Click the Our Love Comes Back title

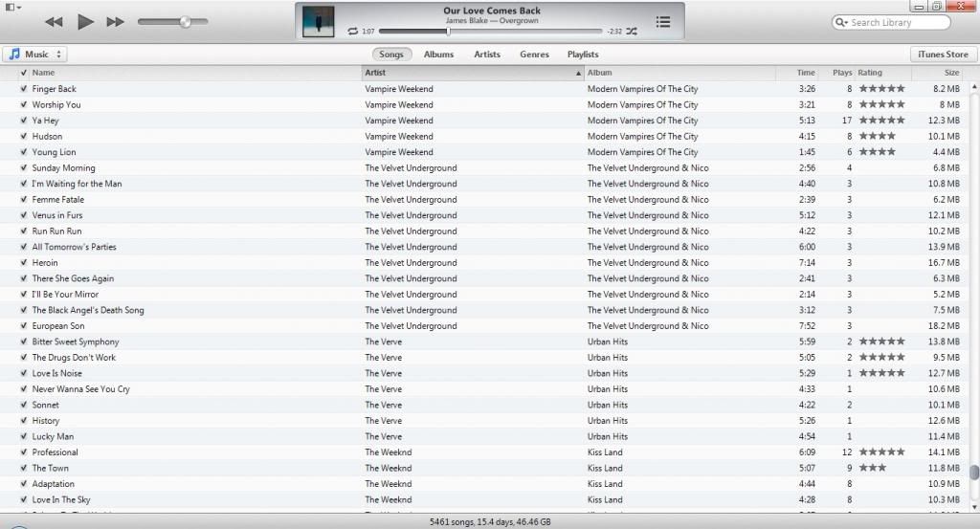(x=492, y=11)
